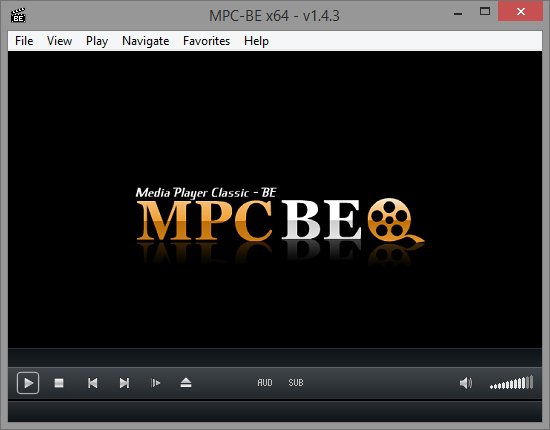Open the Favorites menu
Viewport: 550px width, 430px height.
[x=206, y=41]
